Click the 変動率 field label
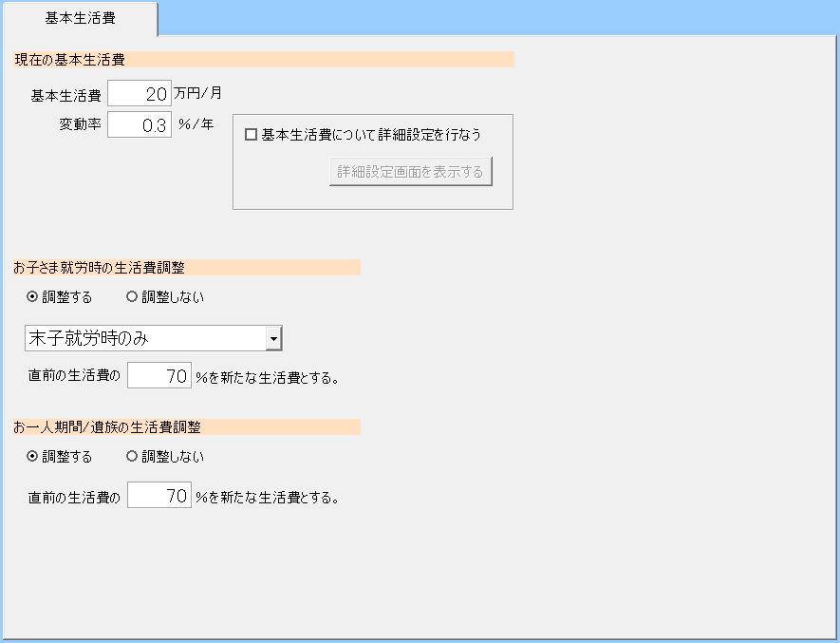Image resolution: width=840 pixels, height=643 pixels. (x=80, y=124)
